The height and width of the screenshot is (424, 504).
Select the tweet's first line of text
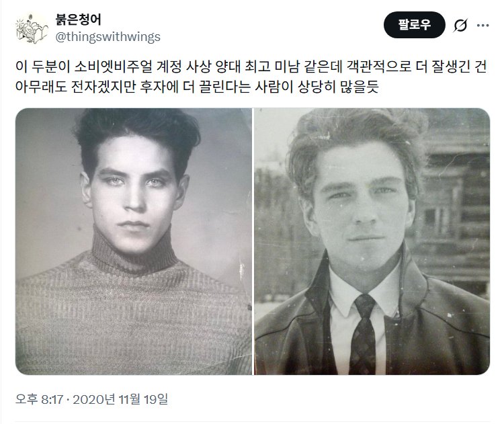coord(251,67)
